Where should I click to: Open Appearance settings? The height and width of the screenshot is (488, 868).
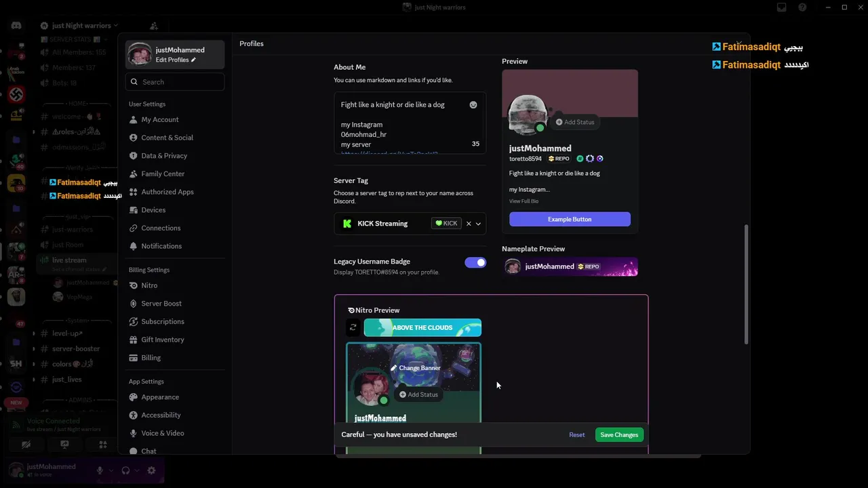click(174, 397)
